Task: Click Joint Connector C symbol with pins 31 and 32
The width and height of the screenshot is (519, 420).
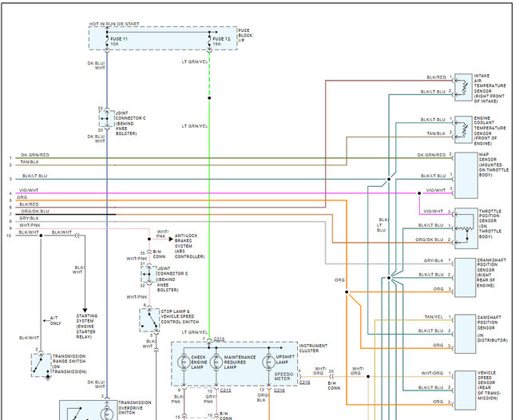Action: [149, 275]
